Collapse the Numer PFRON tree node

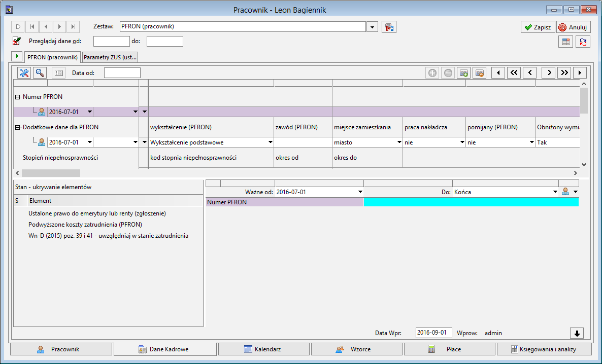point(18,97)
